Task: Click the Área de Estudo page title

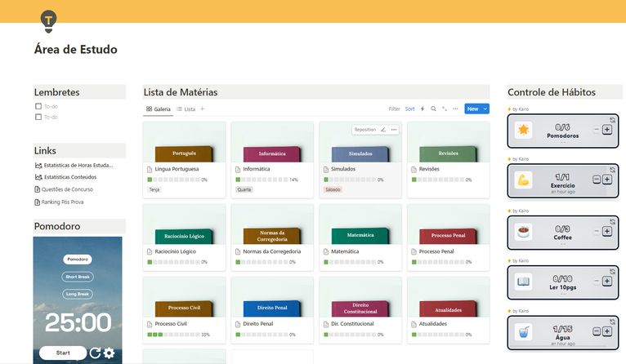Action: pos(76,50)
